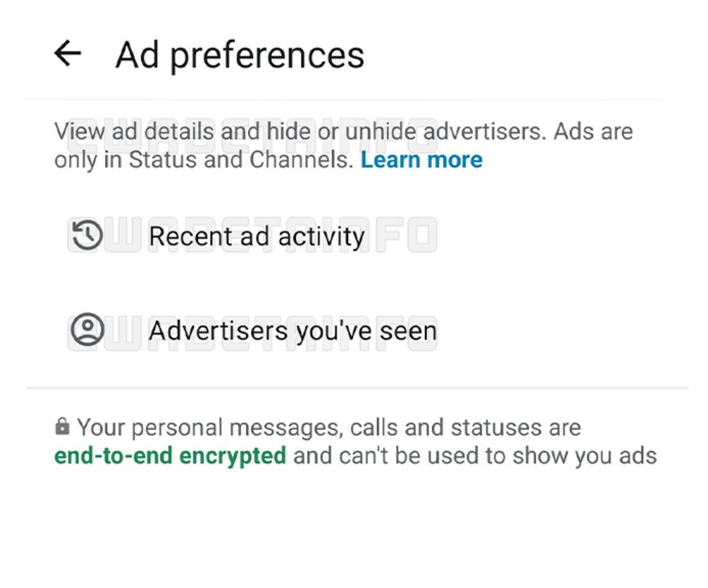Click the word 'Channels' in the description
This screenshot has height=588, width=708.
coord(301,159)
